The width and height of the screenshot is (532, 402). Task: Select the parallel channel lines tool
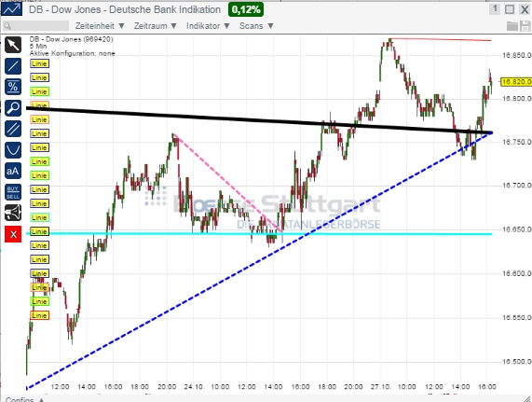(x=13, y=129)
